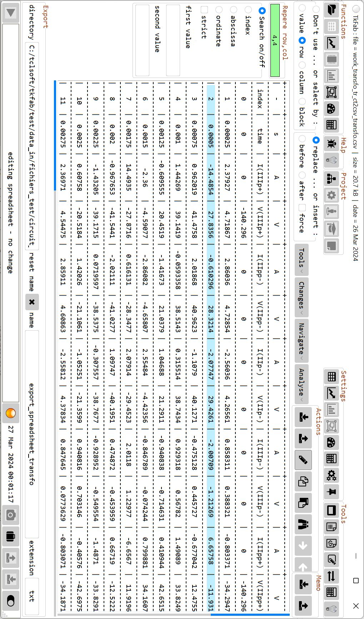Select the 'column' radio option
The width and height of the screenshot is (364, 619).
pos(302,65)
